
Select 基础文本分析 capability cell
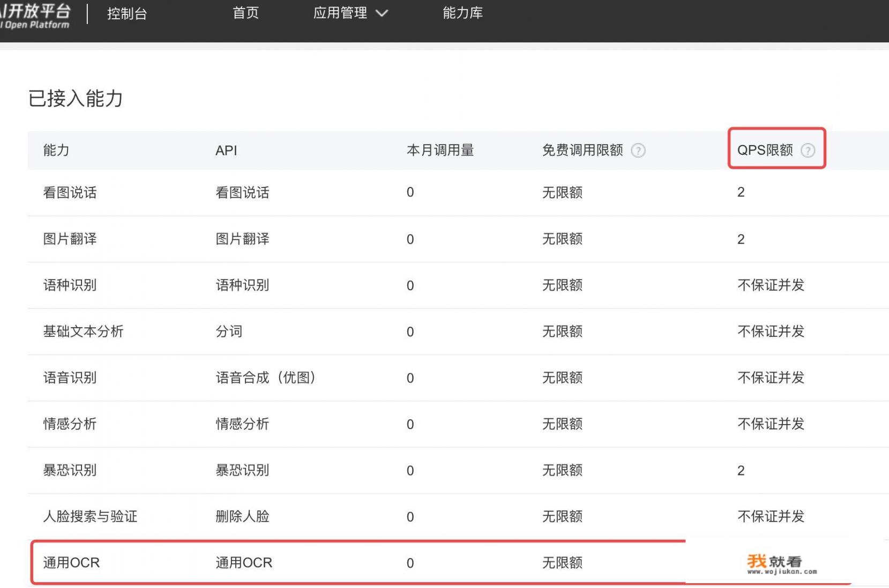click(x=83, y=331)
